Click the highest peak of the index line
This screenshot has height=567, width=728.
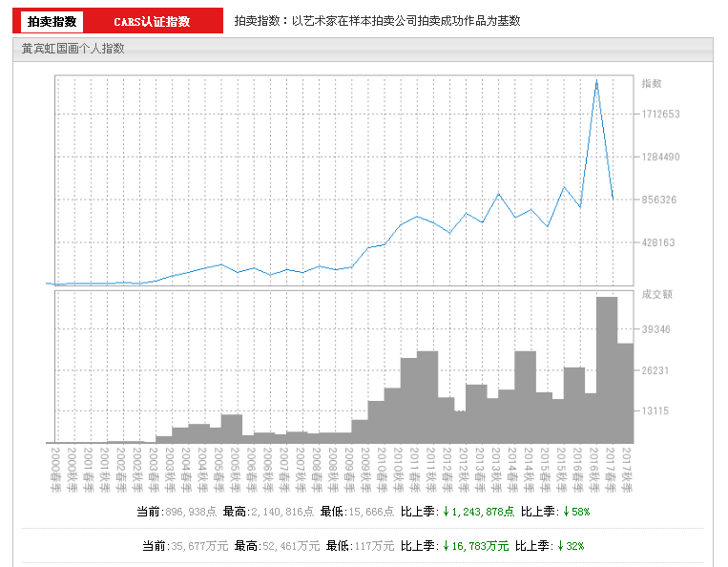point(596,81)
